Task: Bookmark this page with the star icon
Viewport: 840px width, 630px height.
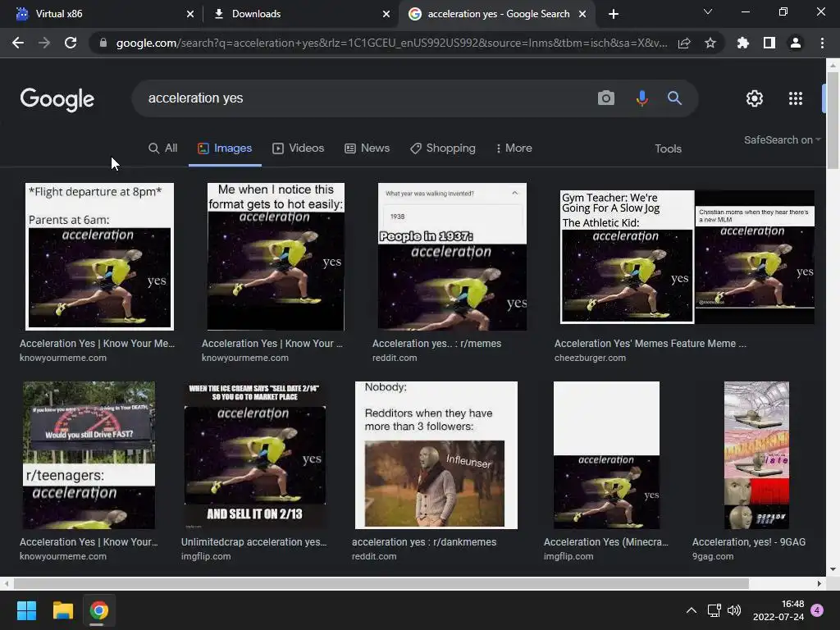Action: (710, 43)
